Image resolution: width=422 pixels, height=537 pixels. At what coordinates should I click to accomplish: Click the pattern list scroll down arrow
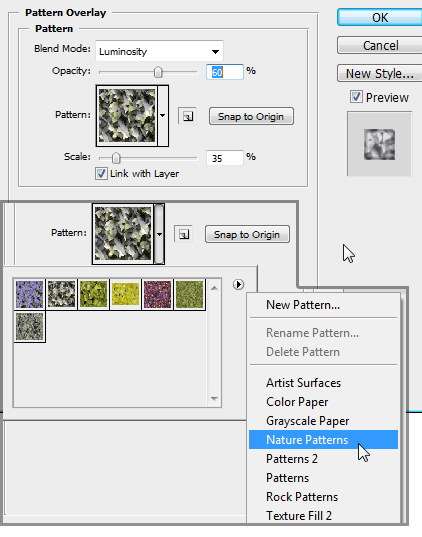coord(214,398)
